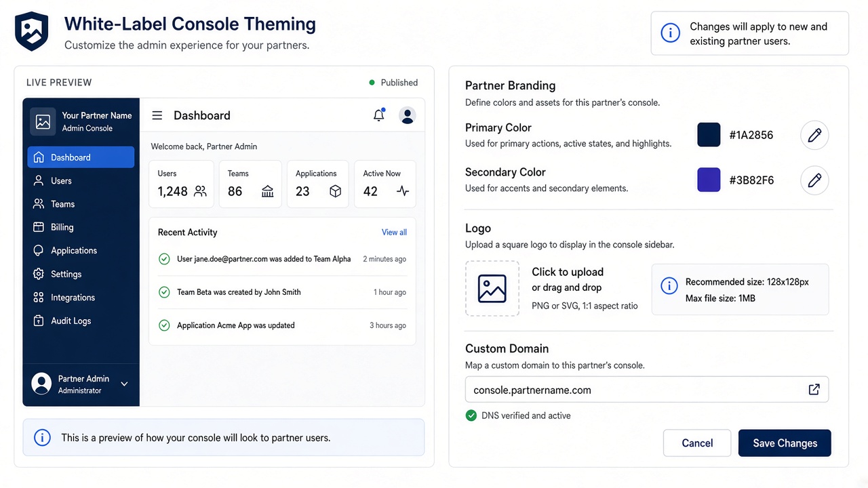Image resolution: width=868 pixels, height=488 pixels.
Task: Open Settings in the sidebar
Action: 81,274
